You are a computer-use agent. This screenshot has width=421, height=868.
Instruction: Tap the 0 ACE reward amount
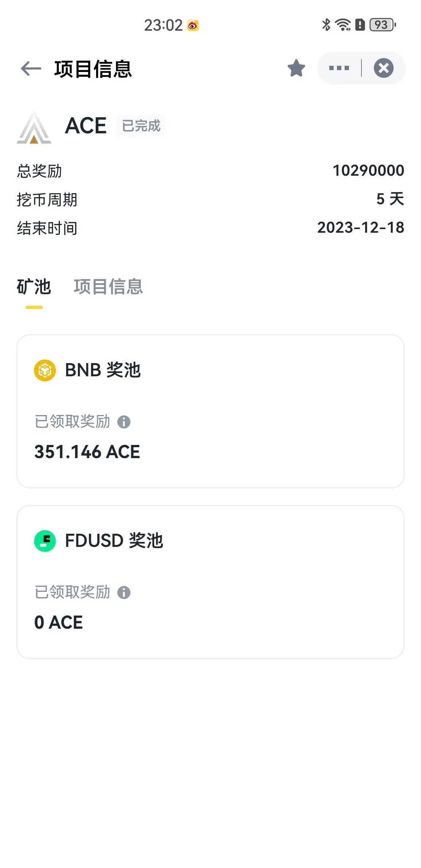coord(58,623)
